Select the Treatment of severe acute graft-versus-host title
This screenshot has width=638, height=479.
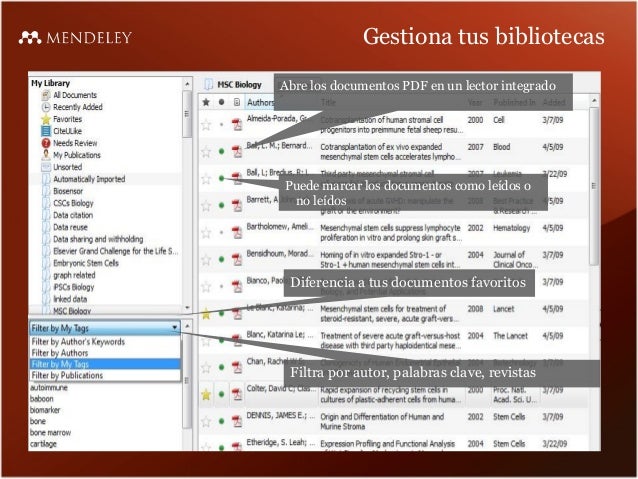point(391,341)
